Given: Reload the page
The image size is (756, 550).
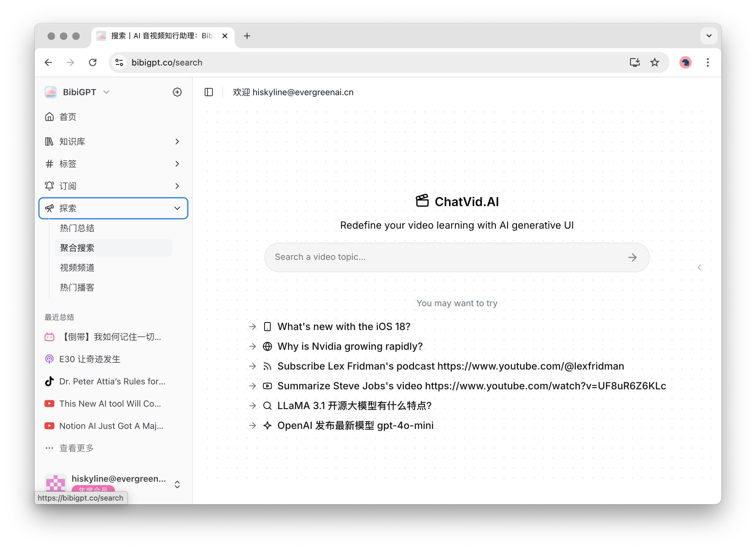Looking at the screenshot, I should [x=93, y=62].
